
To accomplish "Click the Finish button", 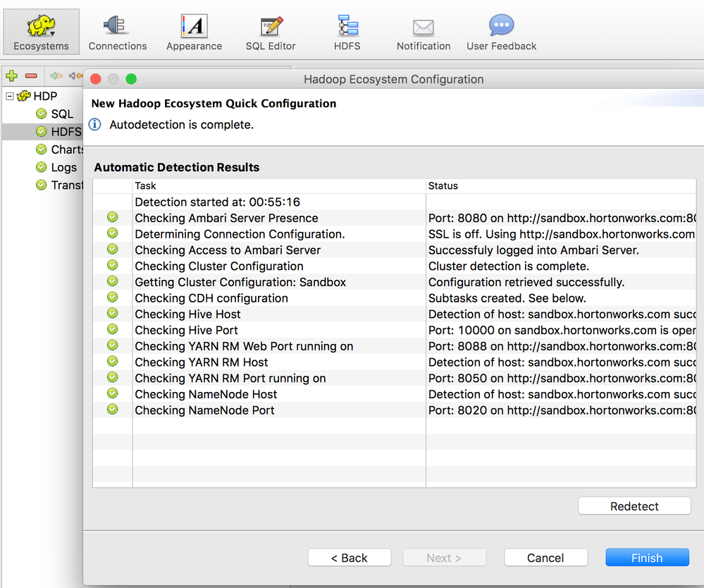I will pos(646,558).
